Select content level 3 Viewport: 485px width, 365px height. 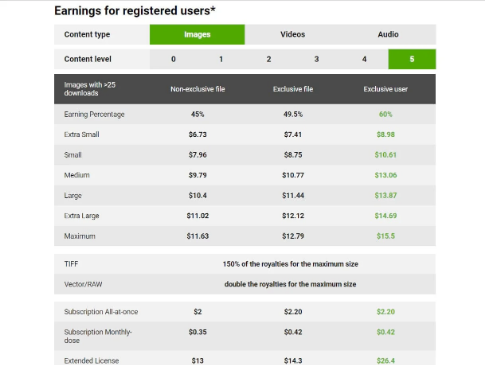coord(316,59)
